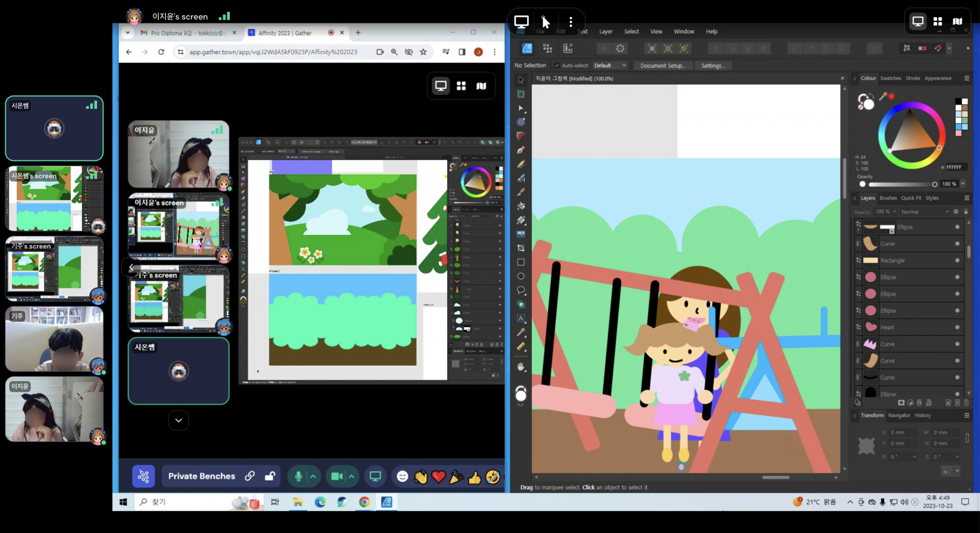Send the thumbs up reaction
The image size is (980, 533).
pos(475,477)
